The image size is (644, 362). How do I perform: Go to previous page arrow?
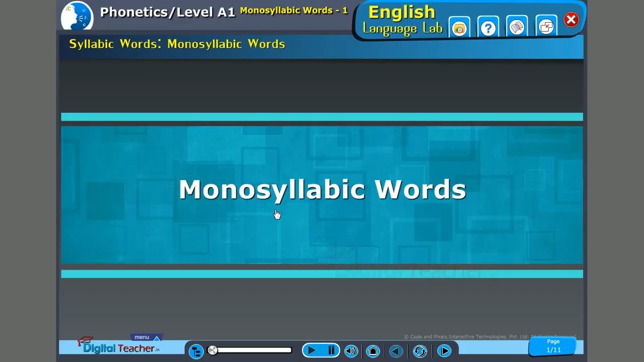coord(396,351)
